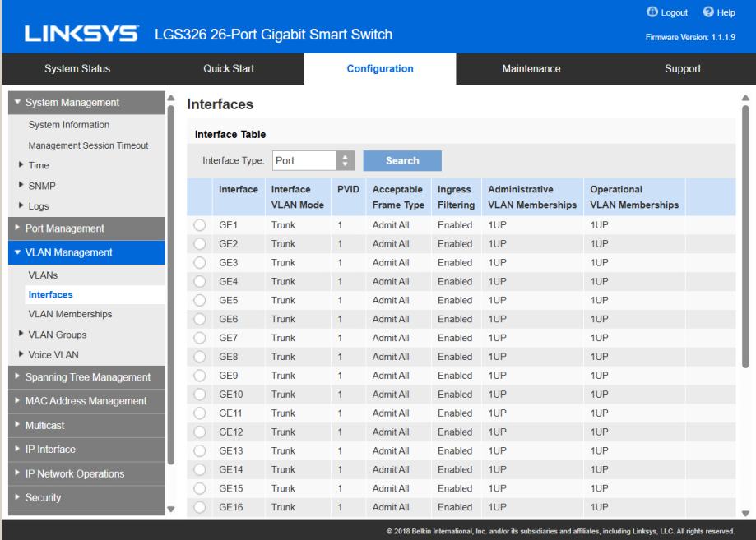The image size is (756, 540).
Task: Click sidebar scrollbar up arrow
Action: coord(170,98)
